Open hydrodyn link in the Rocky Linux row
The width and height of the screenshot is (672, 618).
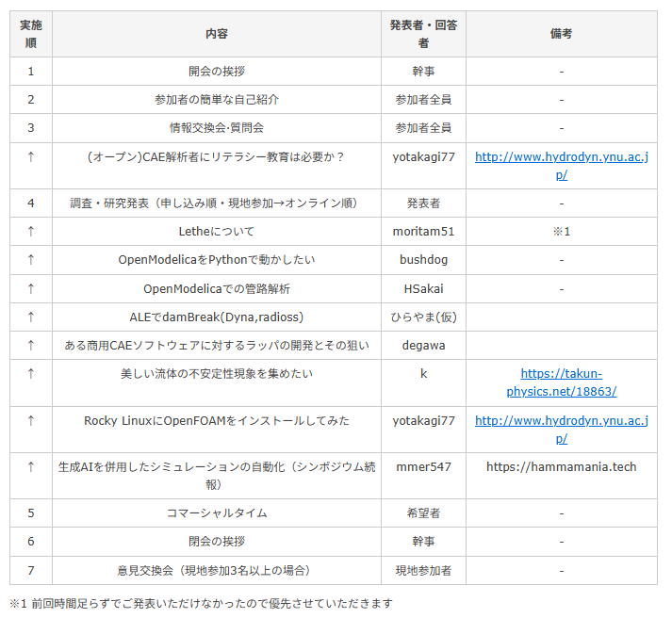(x=561, y=421)
